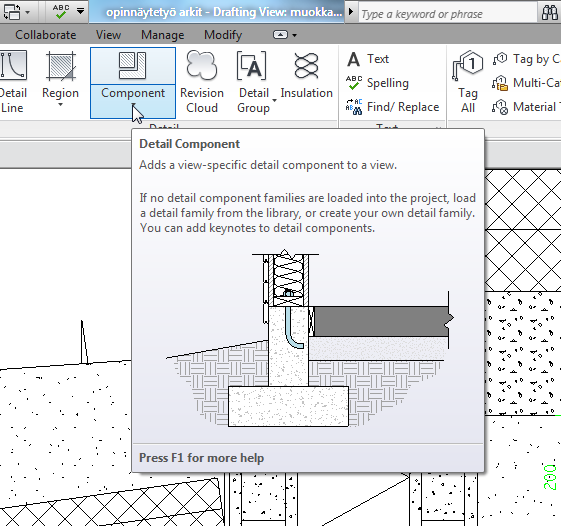Screen dimensions: 561x526
Task: Expand the Component dropdown arrow
Action: pyautogui.click(x=133, y=105)
